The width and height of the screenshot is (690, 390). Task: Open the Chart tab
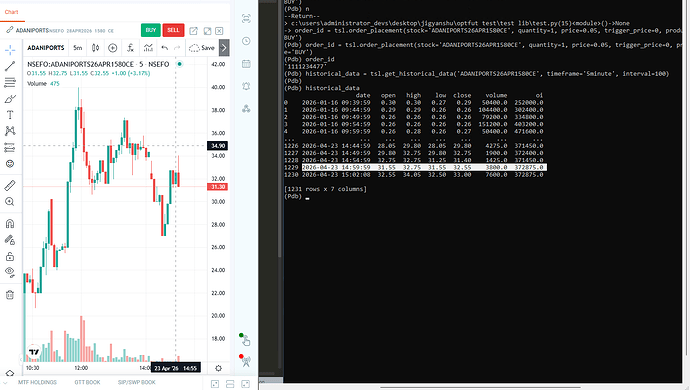[11, 12]
